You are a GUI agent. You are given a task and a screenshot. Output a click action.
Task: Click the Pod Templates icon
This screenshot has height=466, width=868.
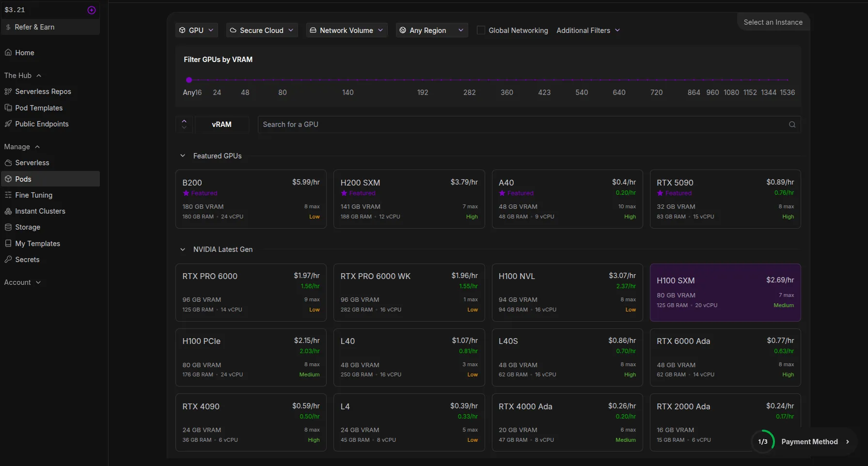pos(8,108)
